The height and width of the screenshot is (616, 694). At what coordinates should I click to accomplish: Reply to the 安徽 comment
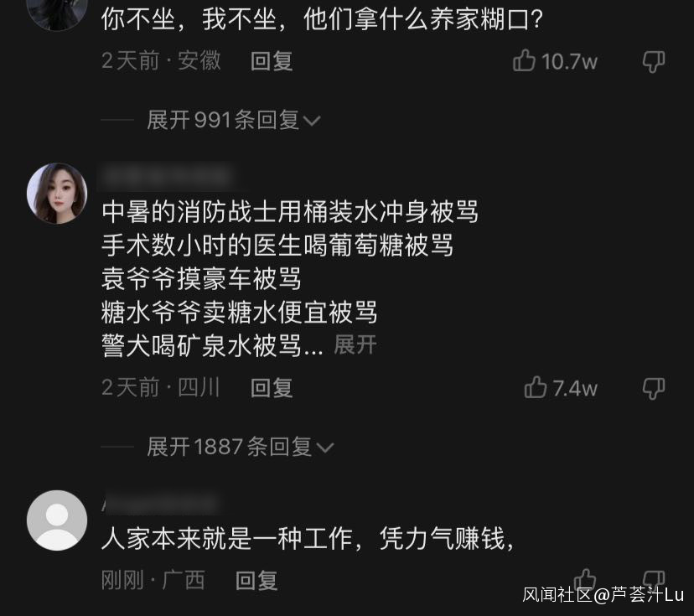(272, 61)
